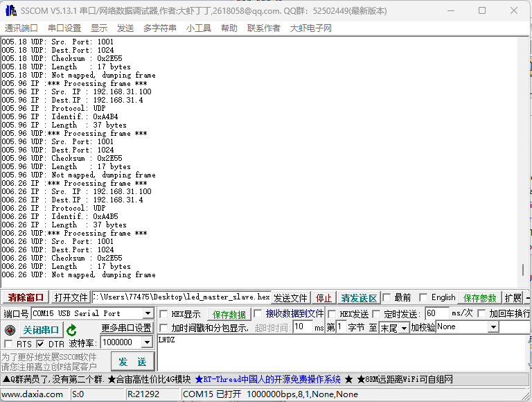Expand the 末尾 byte position dropdown
The width and height of the screenshot is (532, 402).
coord(404,328)
